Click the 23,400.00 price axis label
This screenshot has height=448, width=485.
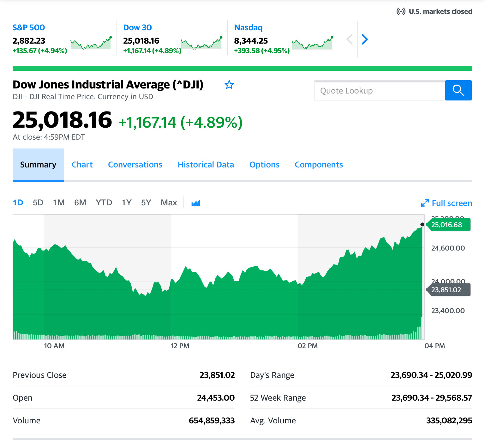pos(448,311)
